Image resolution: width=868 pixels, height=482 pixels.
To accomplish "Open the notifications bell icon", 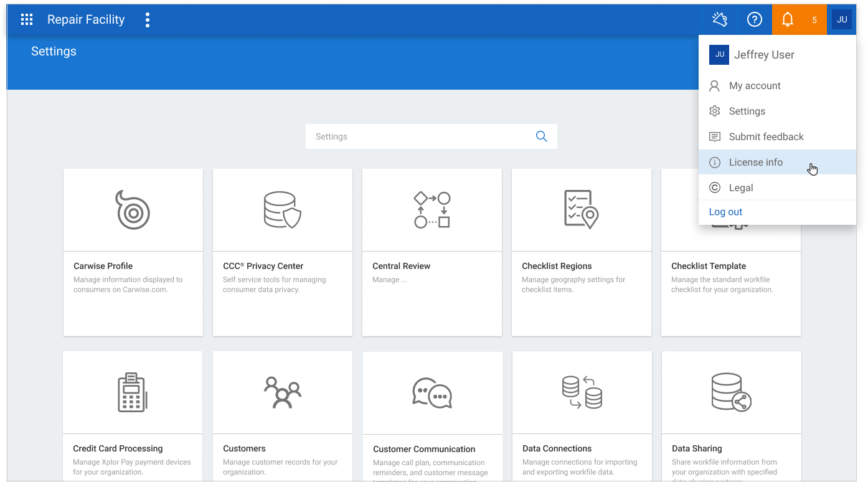I will (x=788, y=20).
